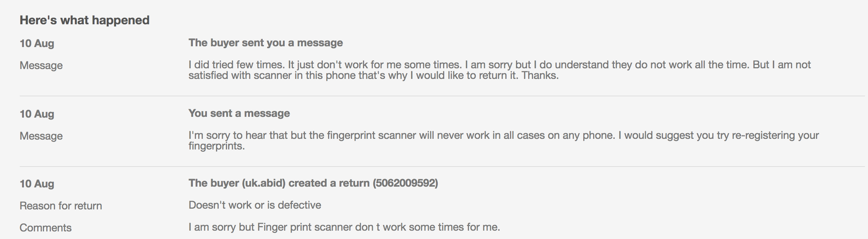868x239 pixels.
Task: Click the 10 Aug date beside "You sent a message"
Action: pos(37,114)
